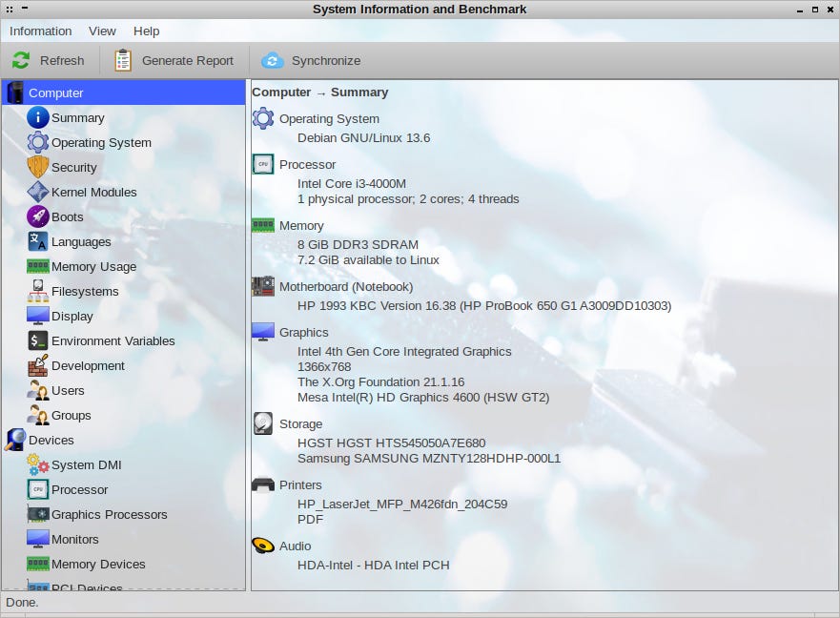Viewport: 840px width, 618px height.
Task: Click the Refresh button label
Action: (62, 61)
